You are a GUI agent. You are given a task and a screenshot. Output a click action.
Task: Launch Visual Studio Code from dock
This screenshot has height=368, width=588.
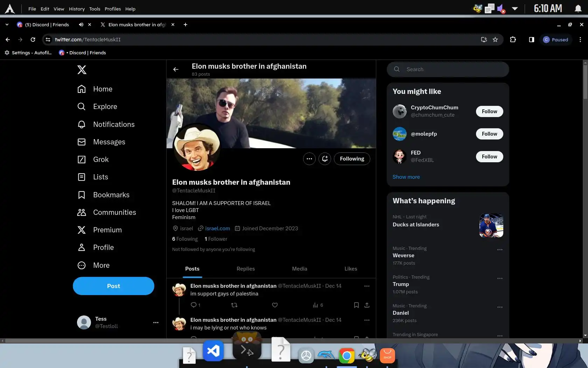(x=213, y=350)
